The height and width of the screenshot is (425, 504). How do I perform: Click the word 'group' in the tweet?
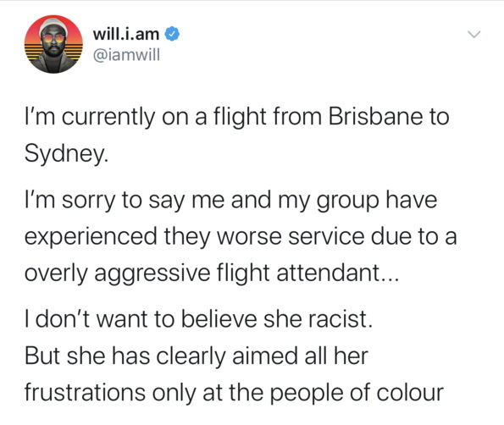point(348,202)
